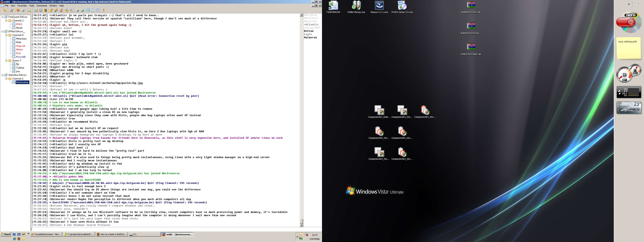644x242 pixels.
Task: Open the Favorites menu
Action: pos(22,5)
